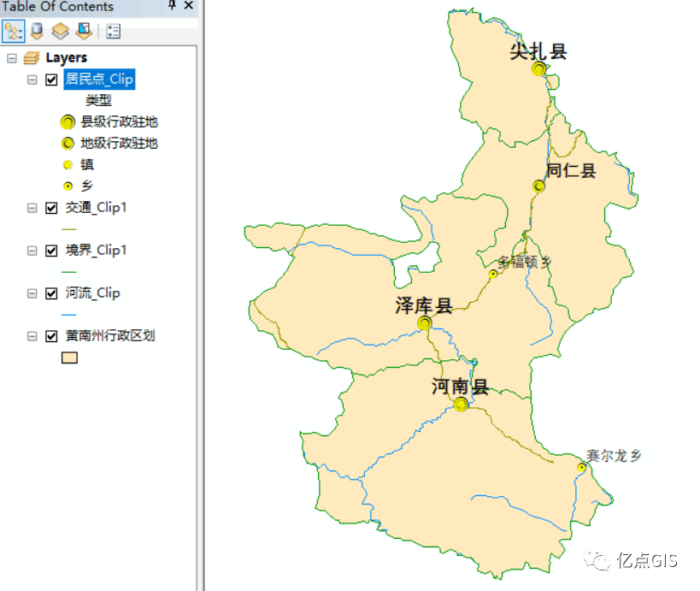Select the 居民点_Clip layer name
700x591 pixels.
coord(99,79)
